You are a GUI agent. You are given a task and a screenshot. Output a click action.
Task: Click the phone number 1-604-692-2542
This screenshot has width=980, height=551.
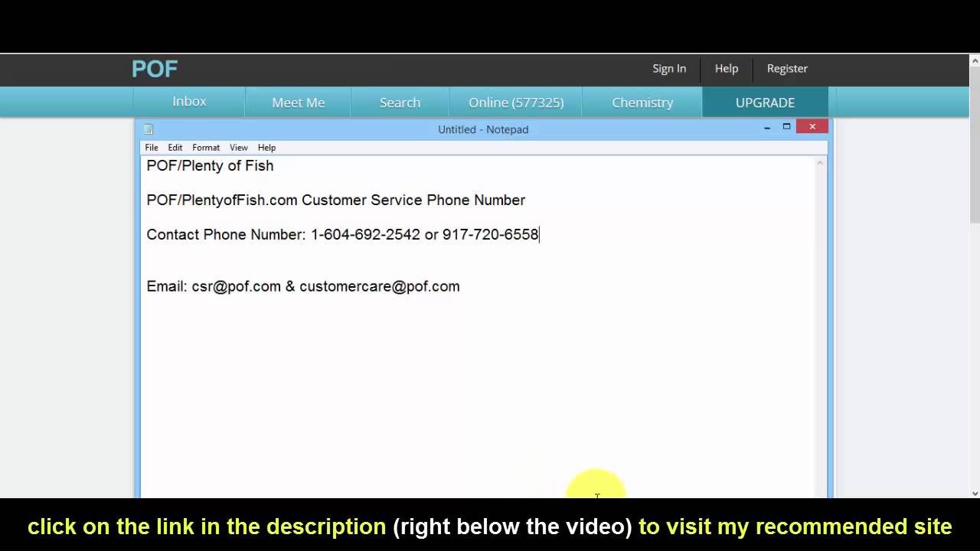coord(365,235)
